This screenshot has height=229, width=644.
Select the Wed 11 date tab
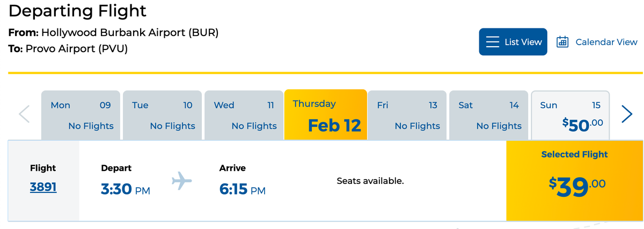point(244,115)
